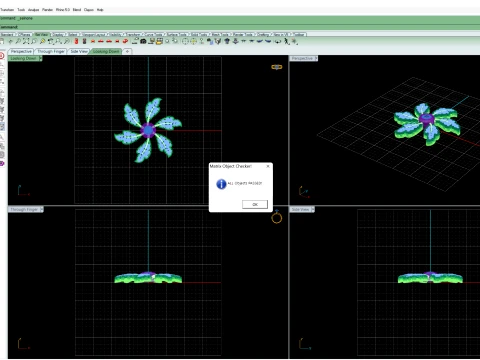
Task: Open the Transform menu
Action: tap(7, 10)
